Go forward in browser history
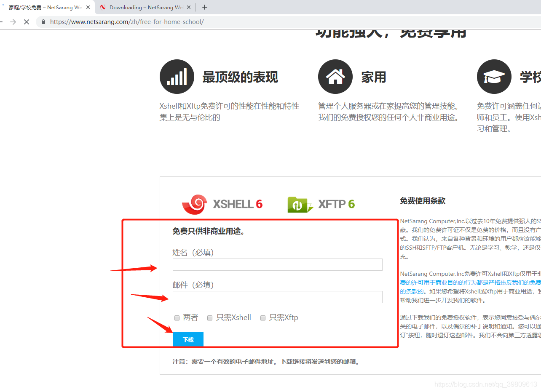 click(13, 22)
